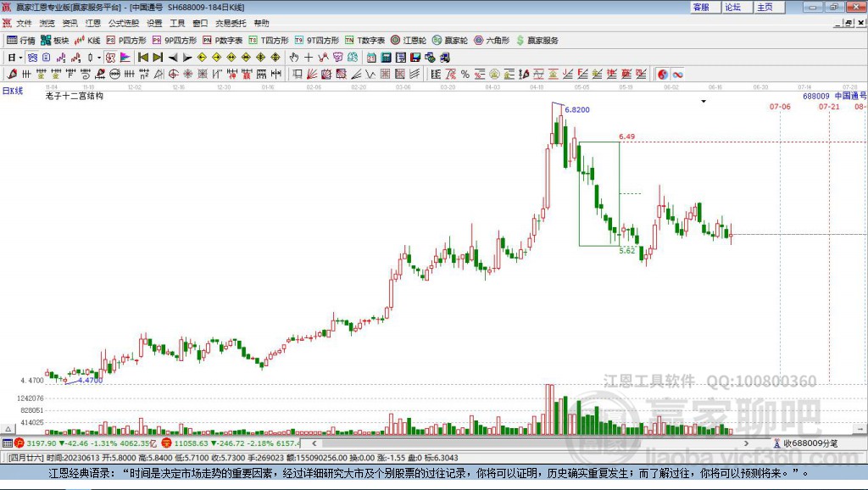The height and width of the screenshot is (490, 868).
Task: Open the 工具 menu
Action: pyautogui.click(x=177, y=23)
